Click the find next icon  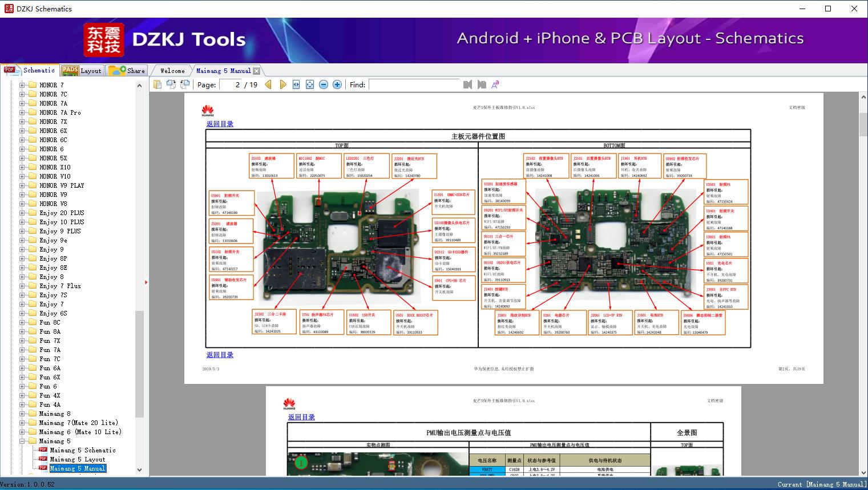[482, 84]
